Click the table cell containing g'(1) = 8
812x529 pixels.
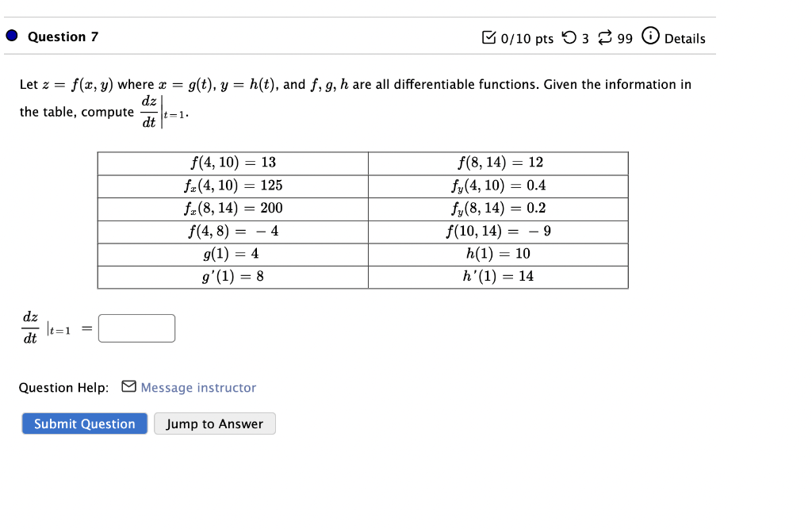(232, 276)
